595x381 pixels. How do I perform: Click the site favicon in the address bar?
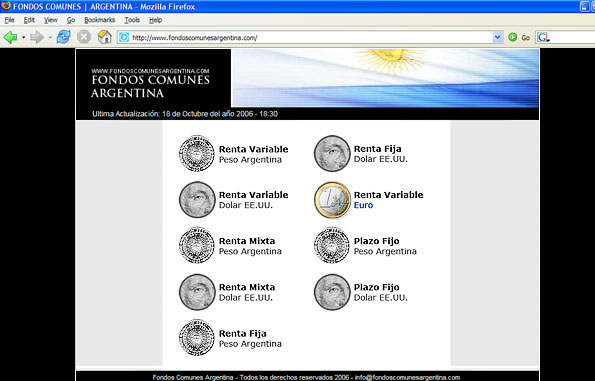click(x=124, y=37)
